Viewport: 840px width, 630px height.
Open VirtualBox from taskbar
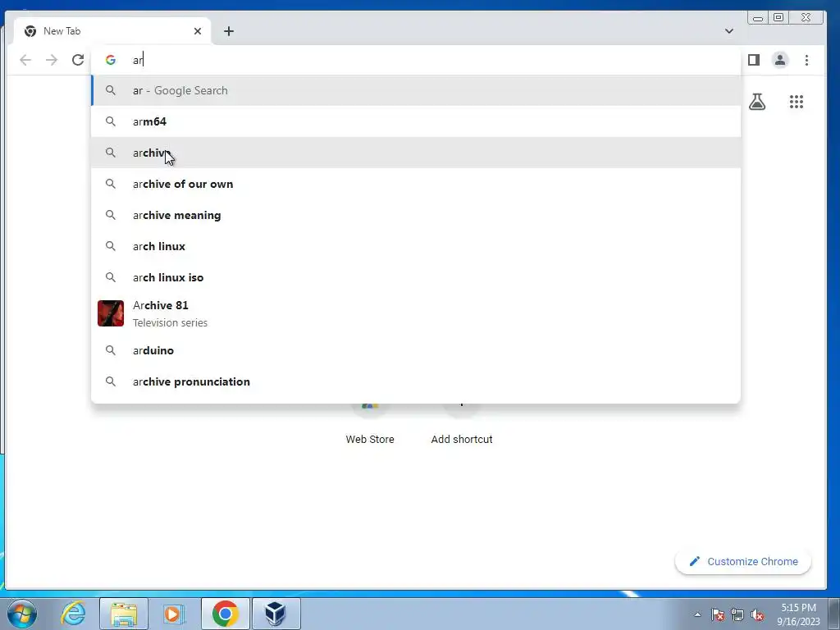[276, 614]
